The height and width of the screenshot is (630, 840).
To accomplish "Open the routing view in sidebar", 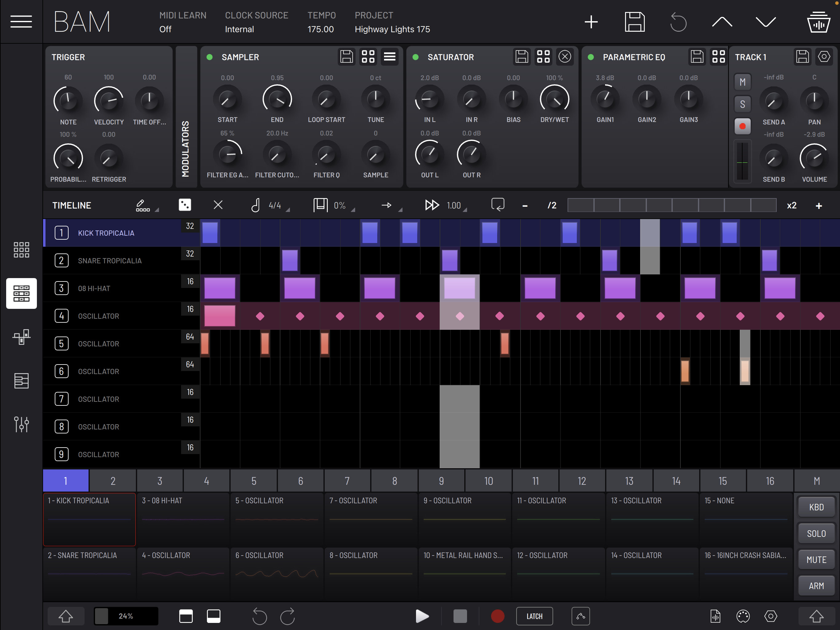I will click(x=21, y=337).
